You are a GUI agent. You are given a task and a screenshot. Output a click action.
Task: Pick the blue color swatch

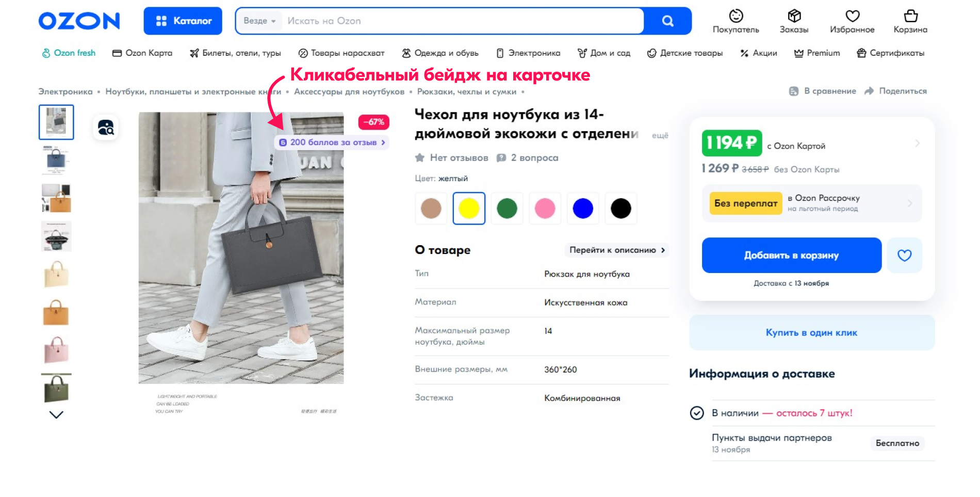(x=583, y=209)
